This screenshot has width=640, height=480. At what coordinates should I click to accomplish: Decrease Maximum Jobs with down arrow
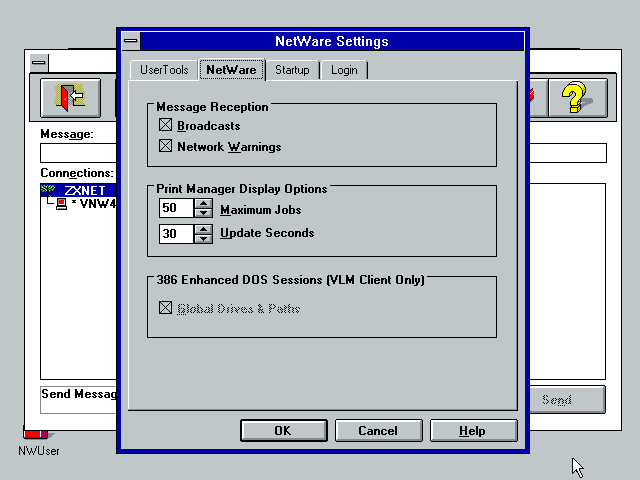[203, 213]
